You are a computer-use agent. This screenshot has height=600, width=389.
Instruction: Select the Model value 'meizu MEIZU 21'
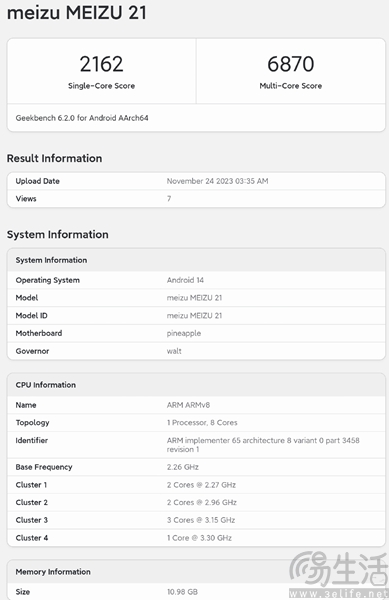coord(194,298)
